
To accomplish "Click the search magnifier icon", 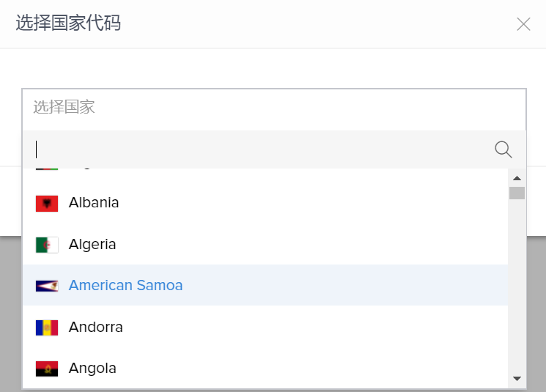I will (503, 149).
